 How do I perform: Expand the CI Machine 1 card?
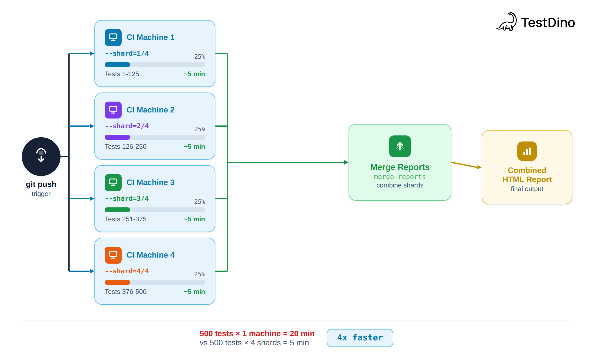pos(155,53)
